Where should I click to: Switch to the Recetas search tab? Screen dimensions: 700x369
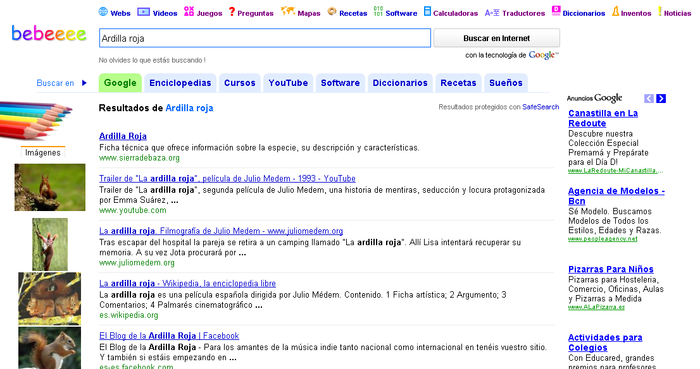(458, 83)
